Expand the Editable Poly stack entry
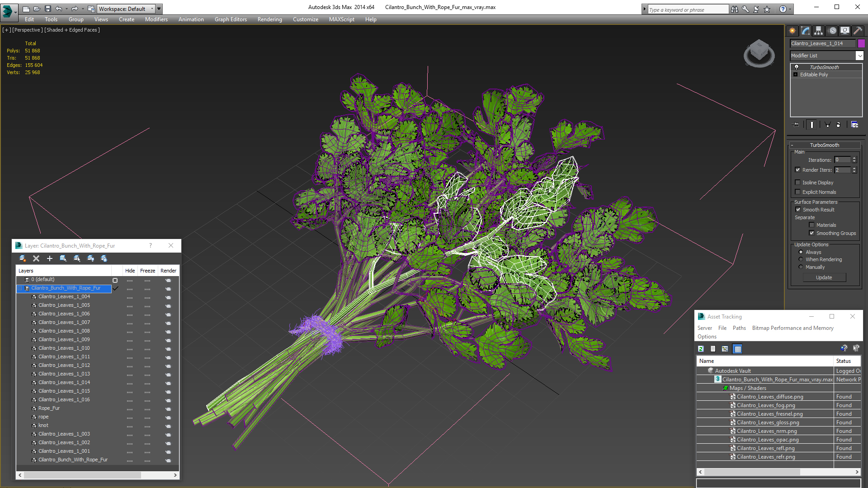 pyautogui.click(x=795, y=75)
